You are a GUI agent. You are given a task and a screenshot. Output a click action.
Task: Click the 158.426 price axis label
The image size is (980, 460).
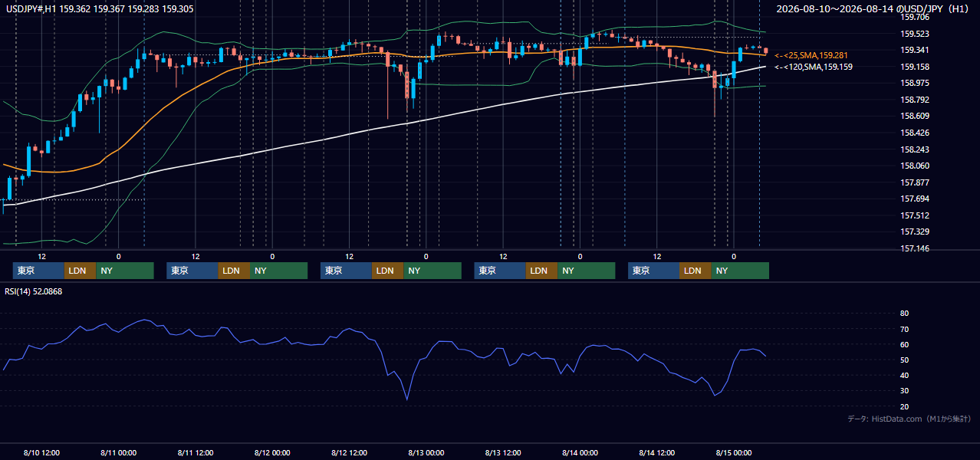[915, 133]
